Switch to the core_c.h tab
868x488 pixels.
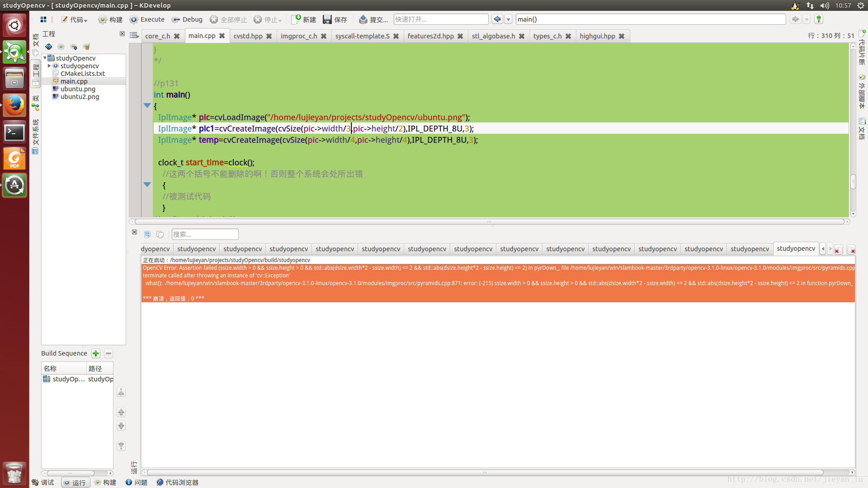pyautogui.click(x=158, y=36)
